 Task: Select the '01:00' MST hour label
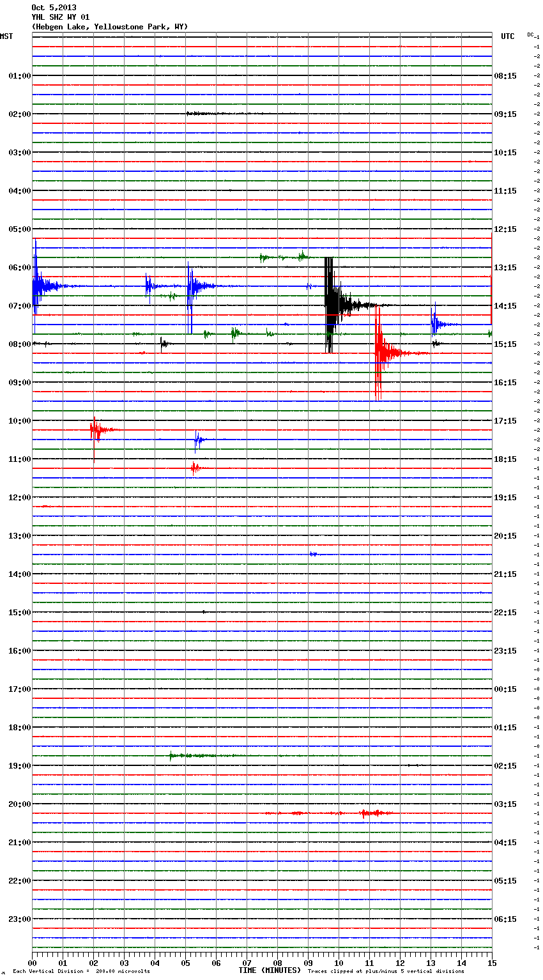(20, 76)
